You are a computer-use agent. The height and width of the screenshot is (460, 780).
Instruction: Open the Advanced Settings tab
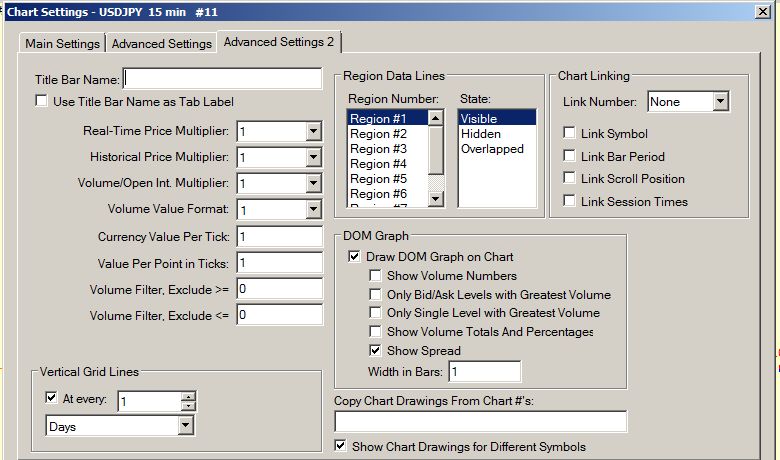click(161, 44)
